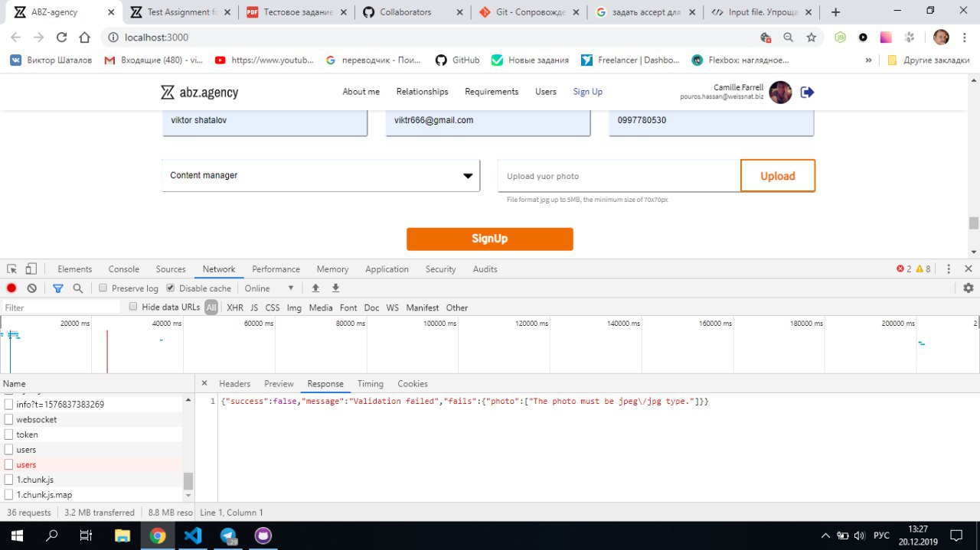Go to the Relationships nav link
This screenshot has width=980, height=550.
422,92
